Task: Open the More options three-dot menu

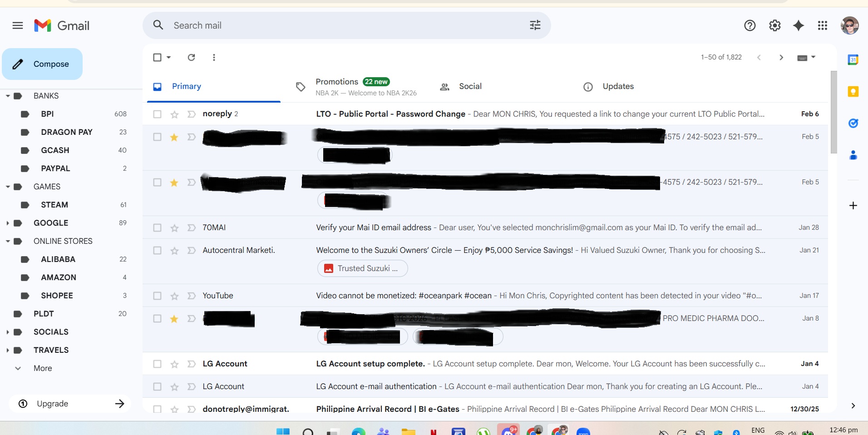Action: coord(214,57)
